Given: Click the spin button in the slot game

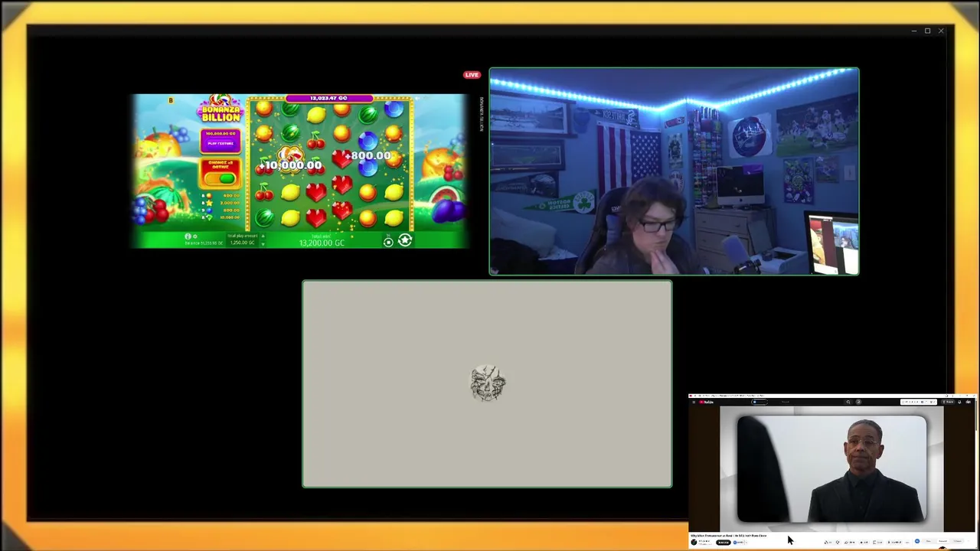Looking at the screenshot, I should point(405,240).
